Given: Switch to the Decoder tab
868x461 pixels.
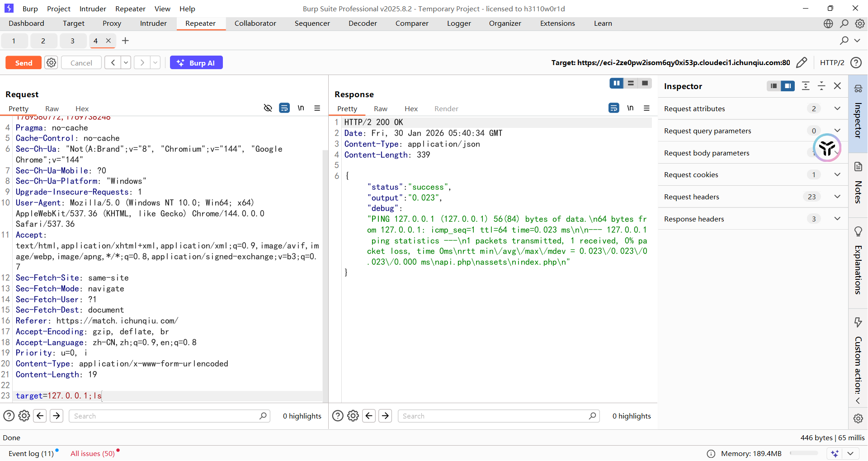Looking at the screenshot, I should (x=362, y=24).
